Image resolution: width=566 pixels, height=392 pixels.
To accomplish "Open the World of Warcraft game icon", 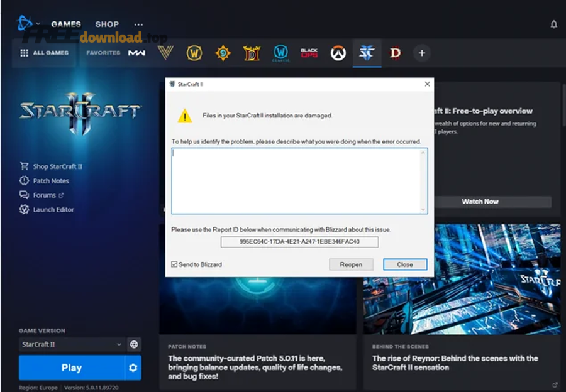I will click(x=194, y=53).
